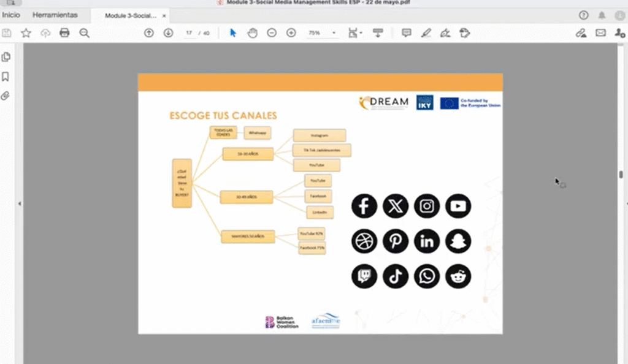Switch to the Inicio tab
This screenshot has height=364, width=628.
(x=11, y=15)
